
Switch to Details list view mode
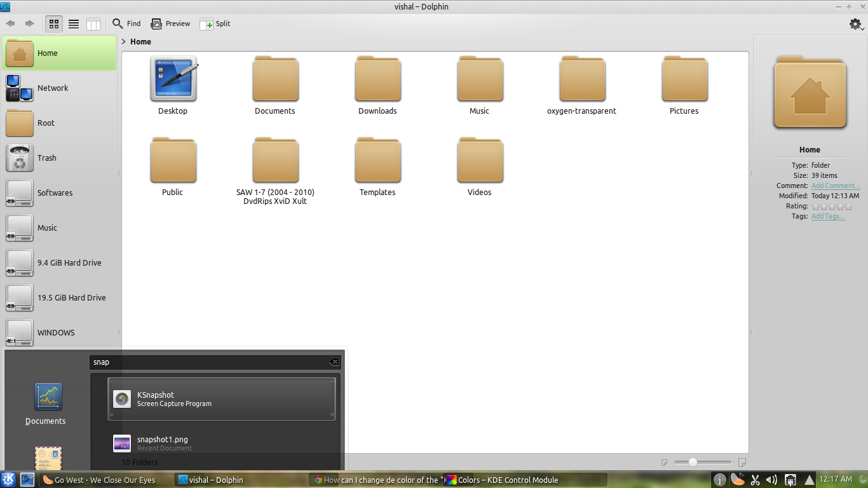[x=74, y=24]
